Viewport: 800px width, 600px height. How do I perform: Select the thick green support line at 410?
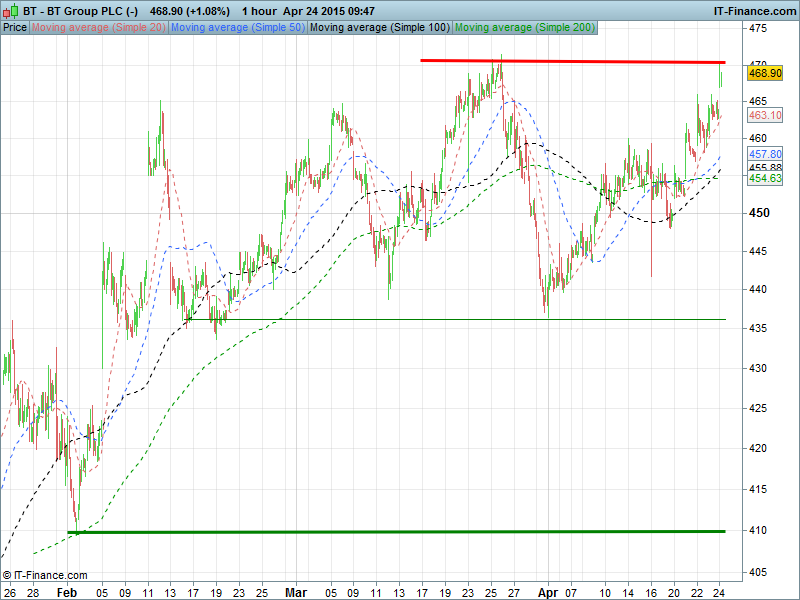pyautogui.click(x=400, y=531)
